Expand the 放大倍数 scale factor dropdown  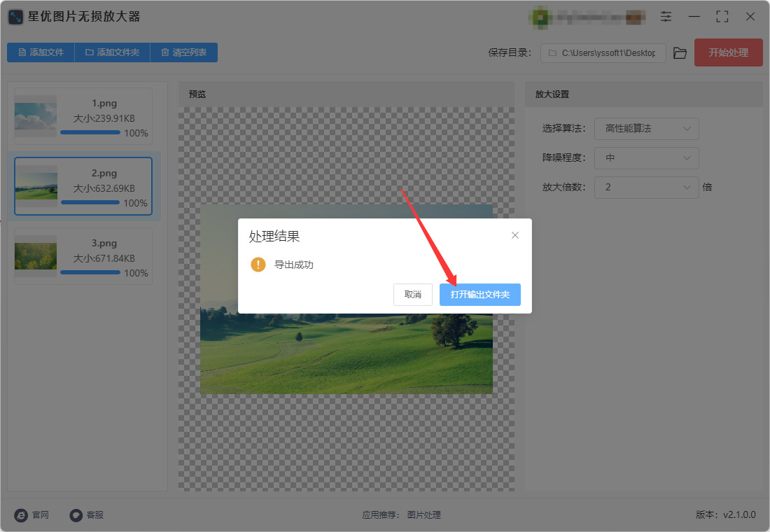pyautogui.click(x=646, y=187)
